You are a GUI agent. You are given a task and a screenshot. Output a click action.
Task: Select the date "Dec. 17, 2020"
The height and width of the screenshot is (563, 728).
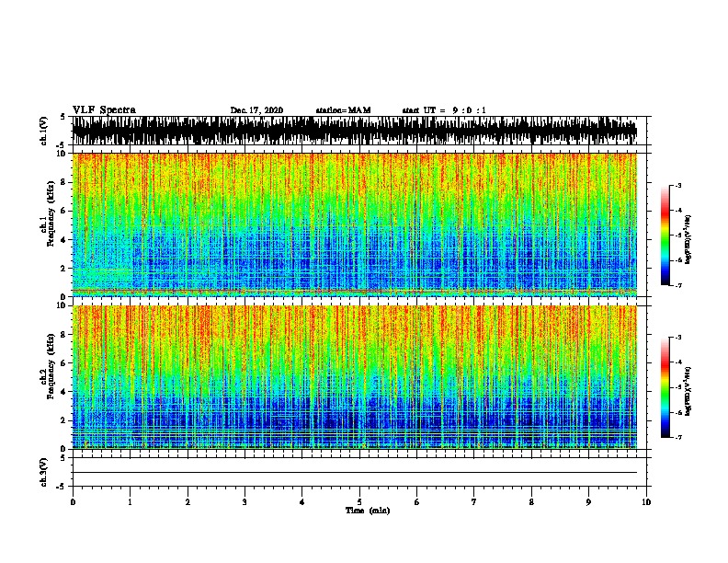256,110
